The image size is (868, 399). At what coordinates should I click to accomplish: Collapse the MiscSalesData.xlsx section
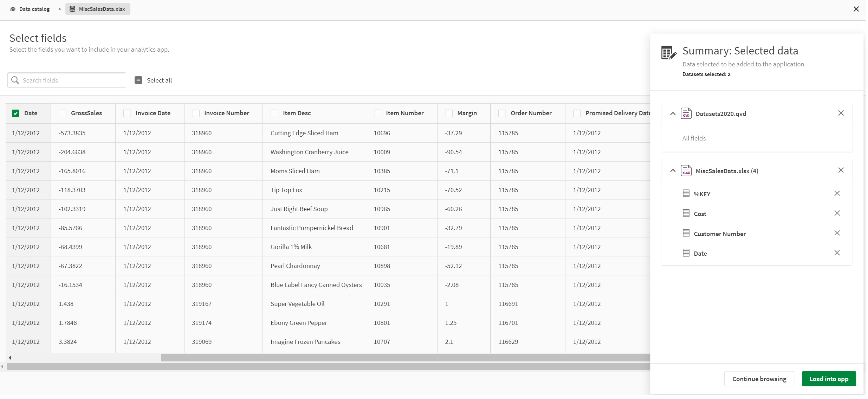click(673, 170)
